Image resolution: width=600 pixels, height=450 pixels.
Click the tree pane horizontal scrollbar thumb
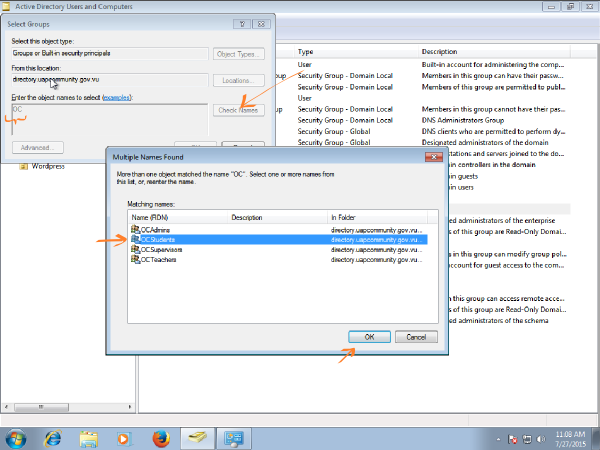click(x=41, y=407)
